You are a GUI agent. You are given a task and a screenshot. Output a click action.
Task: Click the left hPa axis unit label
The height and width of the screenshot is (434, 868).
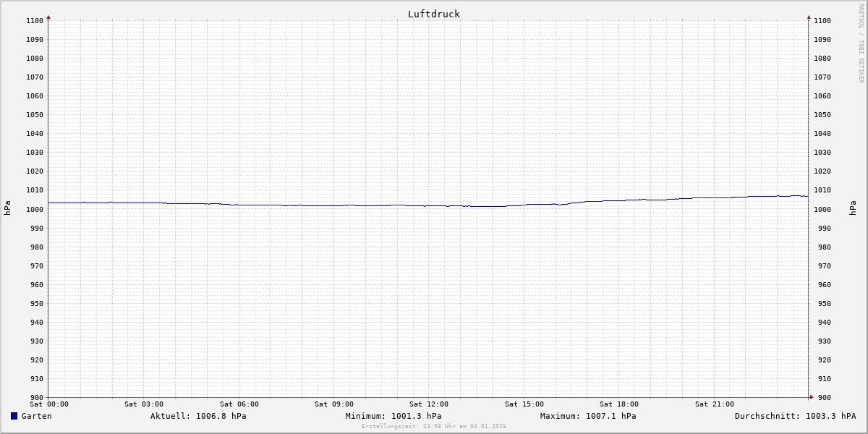7,208
